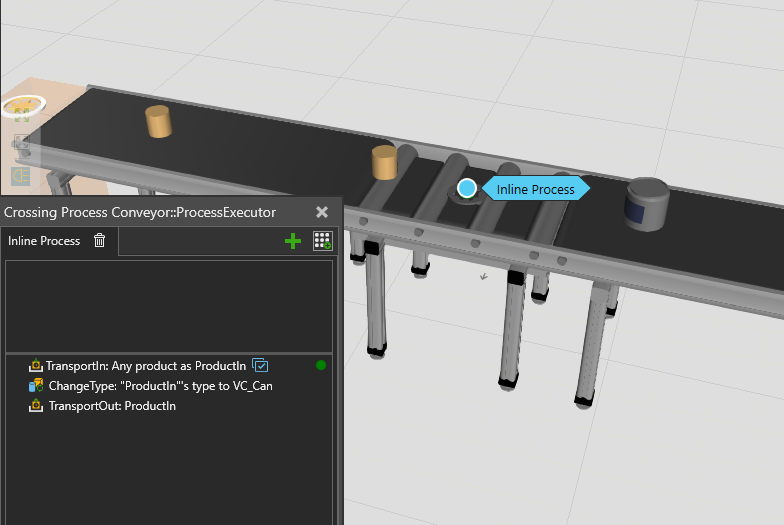
Task: Click the green status dot on TransportIn
Action: (x=321, y=366)
